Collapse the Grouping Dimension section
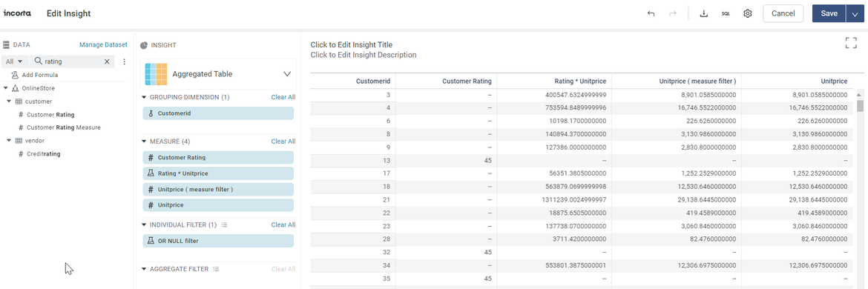 pyautogui.click(x=144, y=97)
